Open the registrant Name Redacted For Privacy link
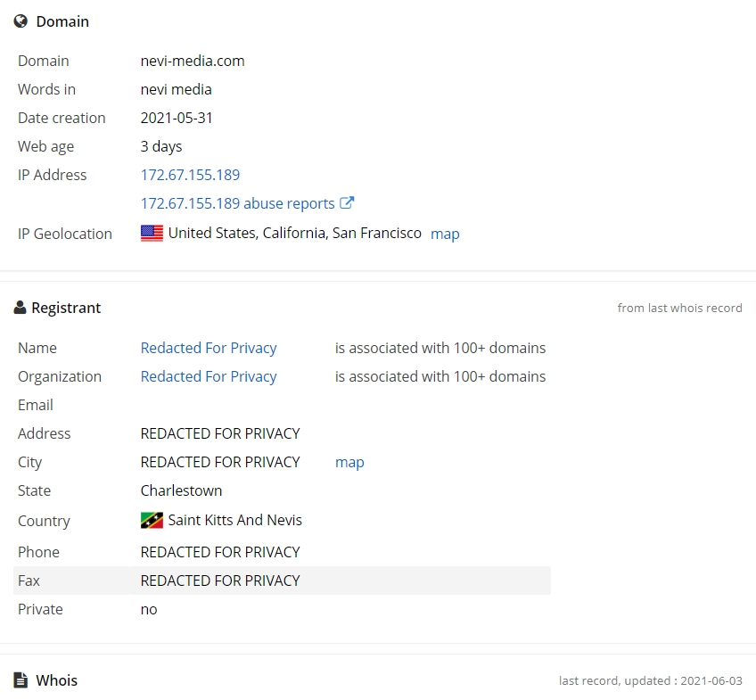This screenshot has height=700, width=756. click(209, 348)
